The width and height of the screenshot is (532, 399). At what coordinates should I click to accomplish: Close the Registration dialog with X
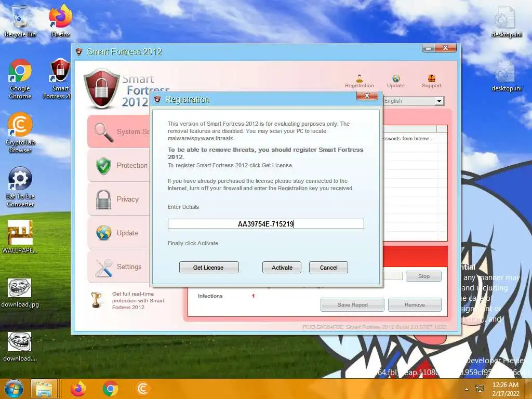click(367, 96)
